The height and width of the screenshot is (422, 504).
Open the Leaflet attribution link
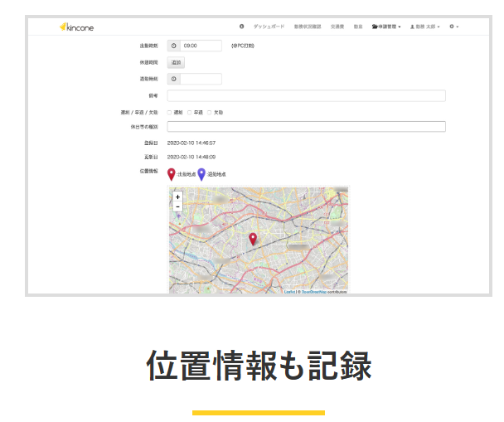point(289,292)
